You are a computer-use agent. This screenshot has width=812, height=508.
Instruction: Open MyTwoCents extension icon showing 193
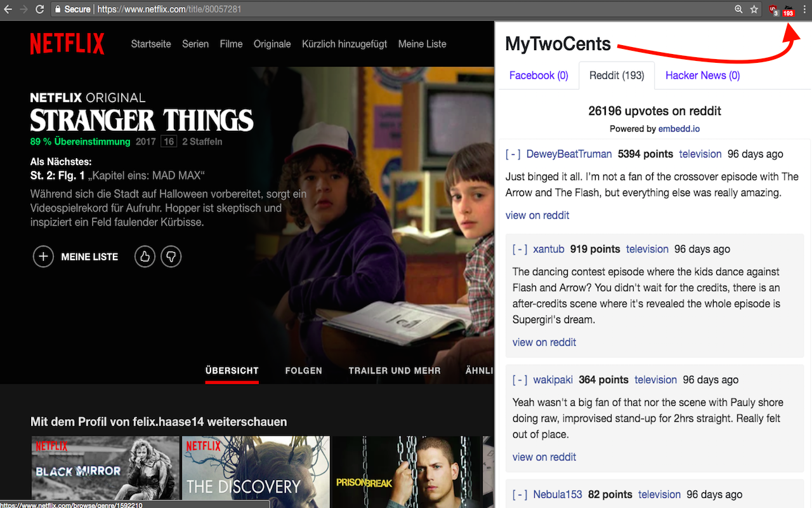789,10
